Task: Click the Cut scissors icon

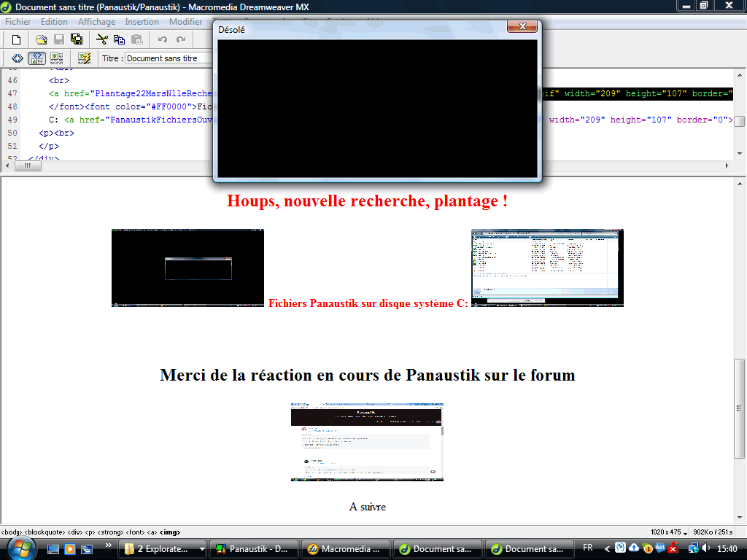Action: tap(101, 39)
